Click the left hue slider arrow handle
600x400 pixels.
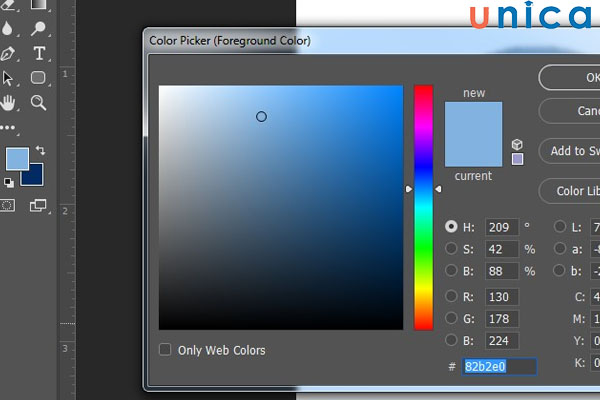click(409, 189)
